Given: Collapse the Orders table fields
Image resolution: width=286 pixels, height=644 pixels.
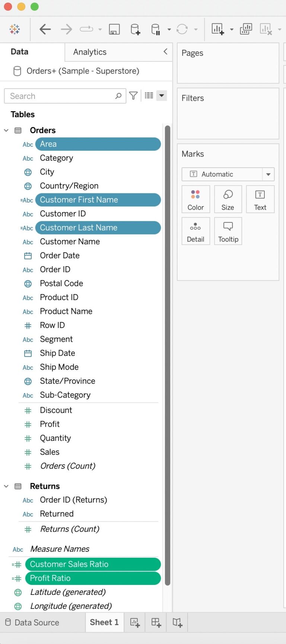Looking at the screenshot, I should 6,130.
